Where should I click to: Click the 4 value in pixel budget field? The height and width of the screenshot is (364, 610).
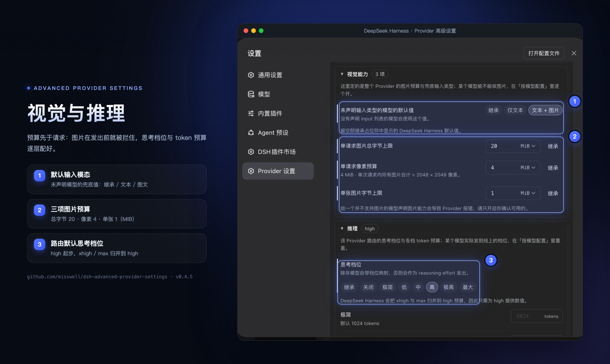[x=493, y=168]
